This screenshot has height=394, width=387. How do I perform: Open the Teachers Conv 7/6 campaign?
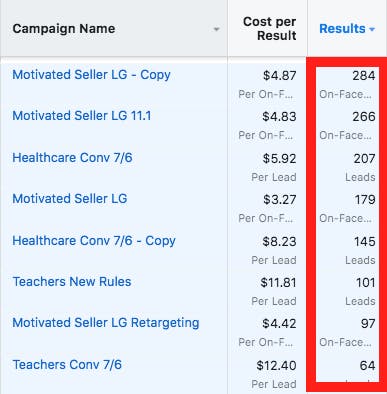(67, 365)
